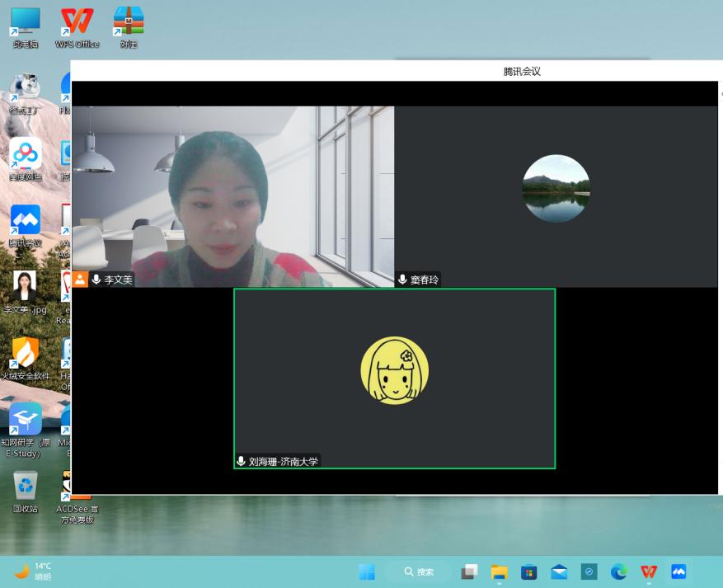Open the 14°C weather widget

coord(33,571)
